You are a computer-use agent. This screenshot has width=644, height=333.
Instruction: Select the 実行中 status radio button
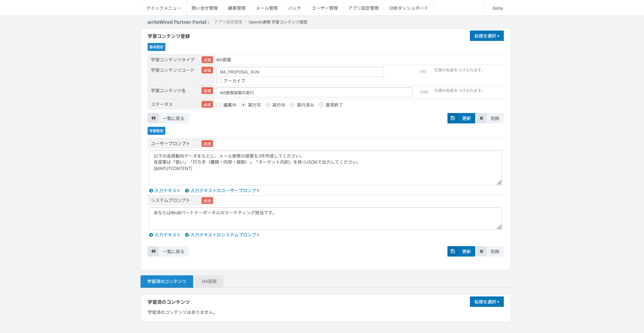tap(268, 105)
